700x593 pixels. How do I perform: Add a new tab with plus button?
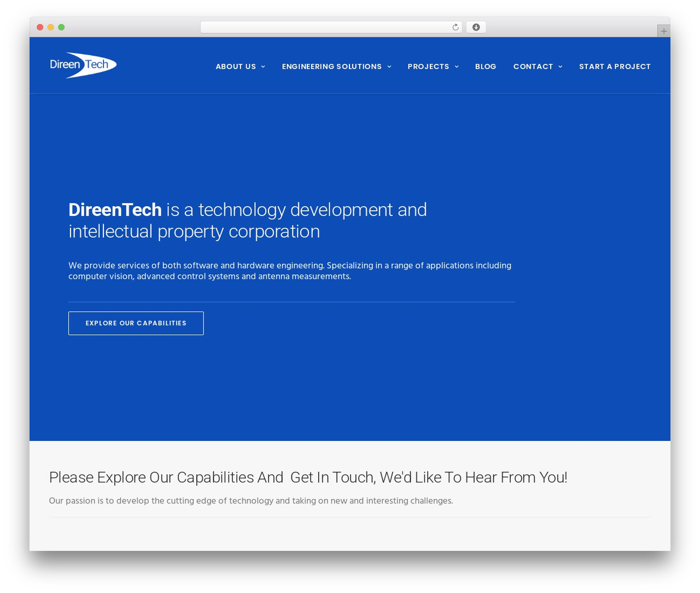tap(663, 31)
